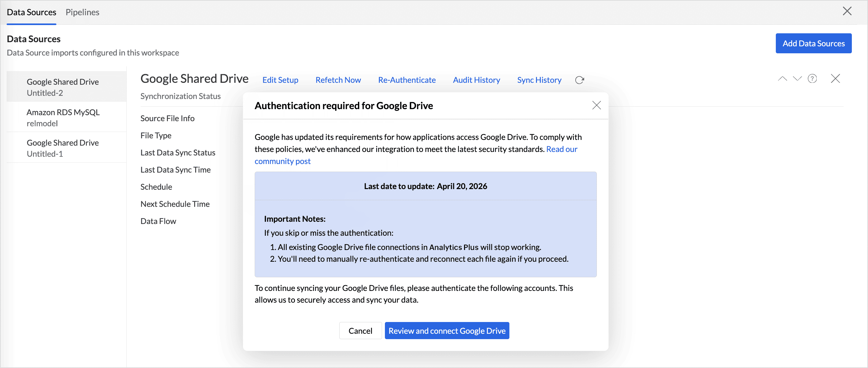
Task: Select Google Shared Drive Untitled-1 source
Action: (63, 148)
